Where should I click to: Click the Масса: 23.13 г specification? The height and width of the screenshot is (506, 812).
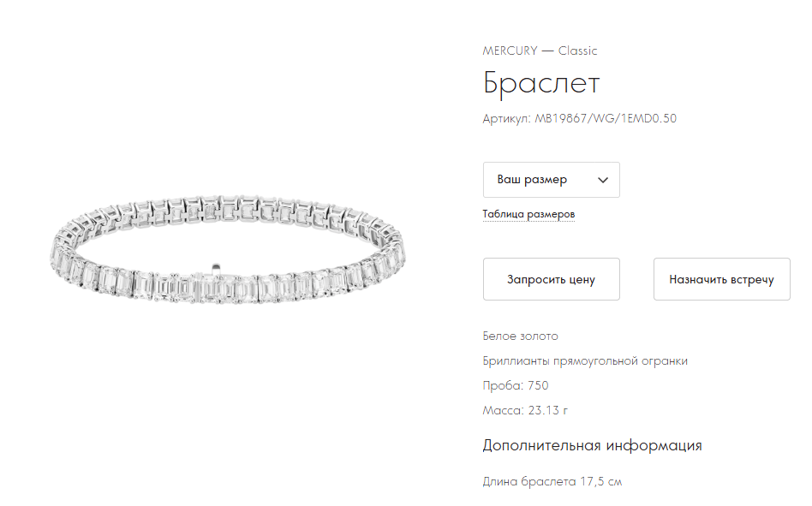point(525,410)
